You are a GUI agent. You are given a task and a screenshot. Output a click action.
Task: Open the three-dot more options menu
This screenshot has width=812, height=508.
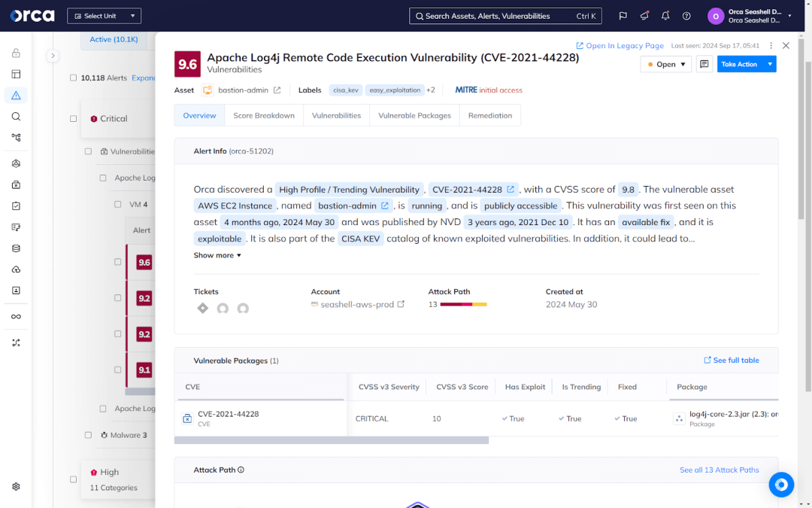pyautogui.click(x=771, y=46)
